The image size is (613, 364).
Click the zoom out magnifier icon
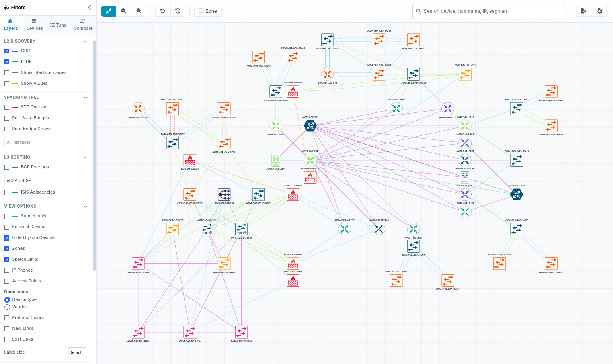tap(139, 11)
